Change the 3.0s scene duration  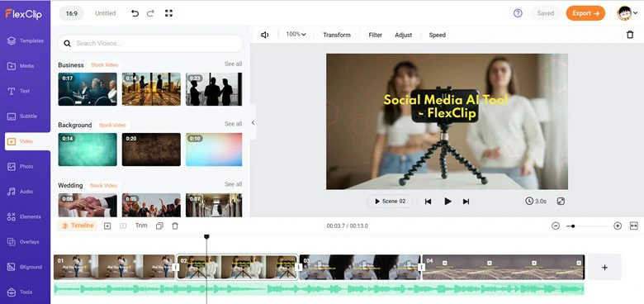click(x=536, y=202)
